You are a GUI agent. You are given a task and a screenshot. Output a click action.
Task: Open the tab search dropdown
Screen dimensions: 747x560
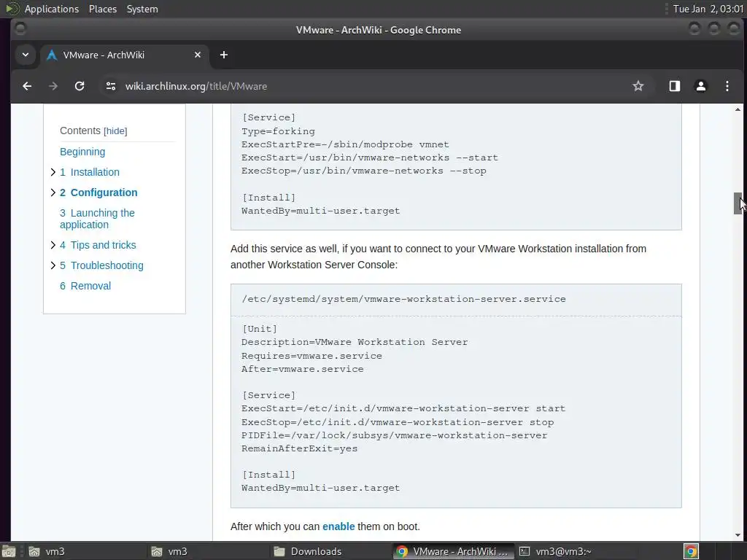26,55
